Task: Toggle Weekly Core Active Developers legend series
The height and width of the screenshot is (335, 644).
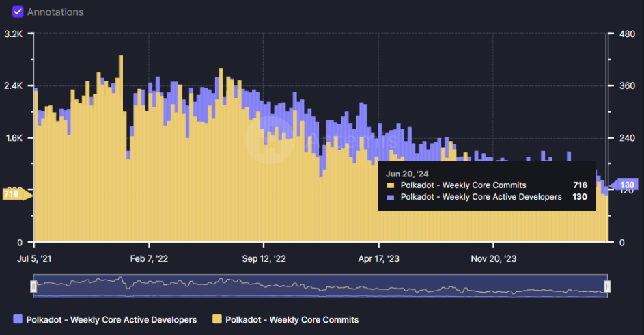Action: point(104,319)
